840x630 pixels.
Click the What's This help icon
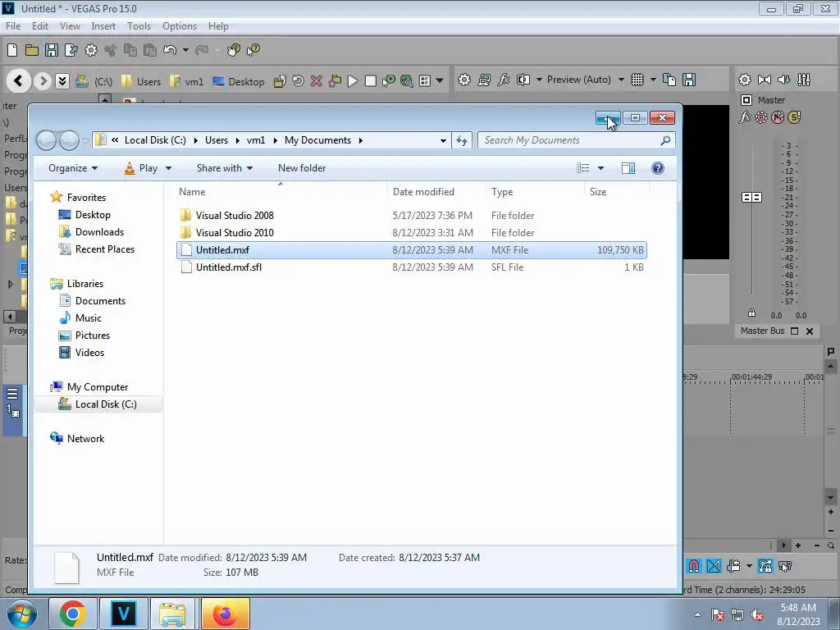tap(253, 50)
